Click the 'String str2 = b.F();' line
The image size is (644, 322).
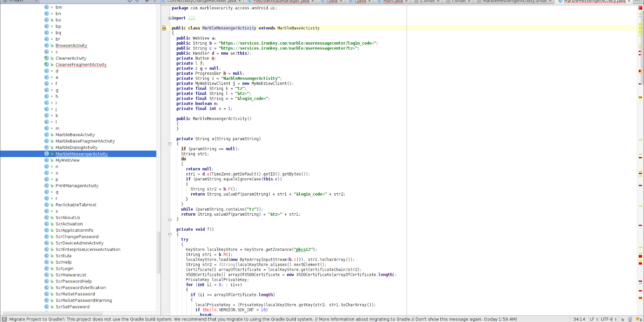(x=214, y=189)
